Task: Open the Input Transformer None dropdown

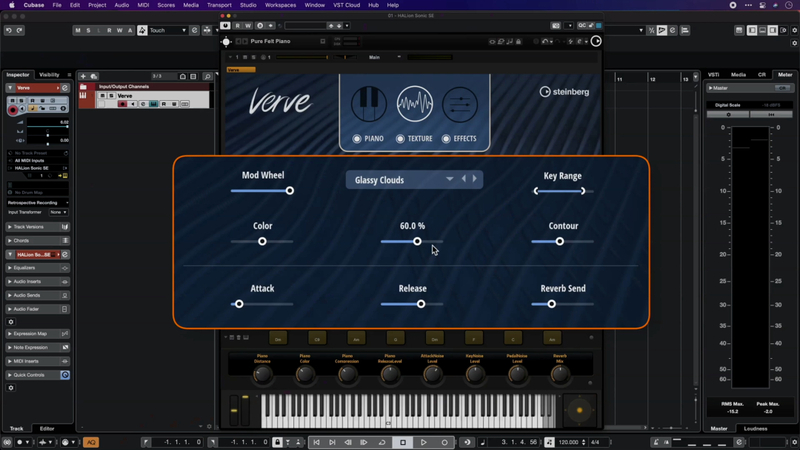Action: tap(58, 212)
